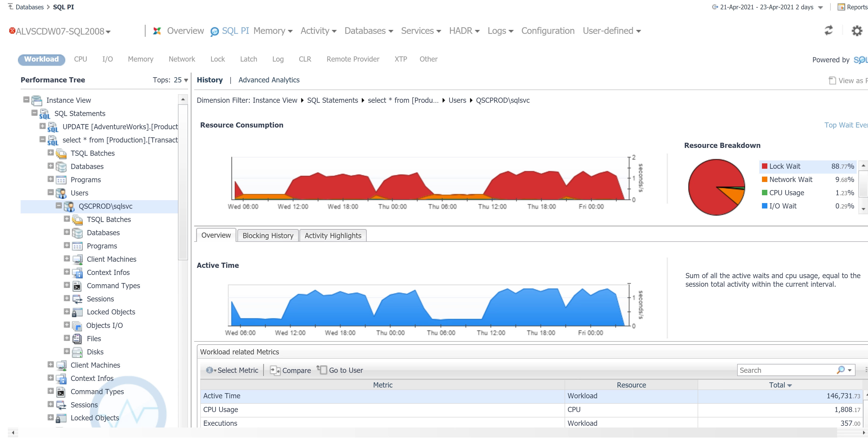Expand Sessions under QSCPROD\sqlsvc
The width and height of the screenshot is (868, 440).
point(67,298)
